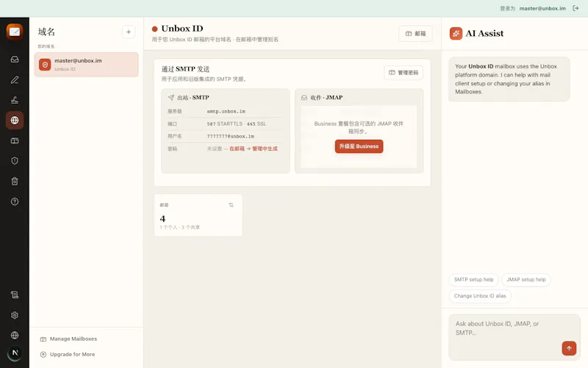Viewport: 588px width, 368px height.
Task: Click the logout arrow icon at top
Action: (x=576, y=8)
